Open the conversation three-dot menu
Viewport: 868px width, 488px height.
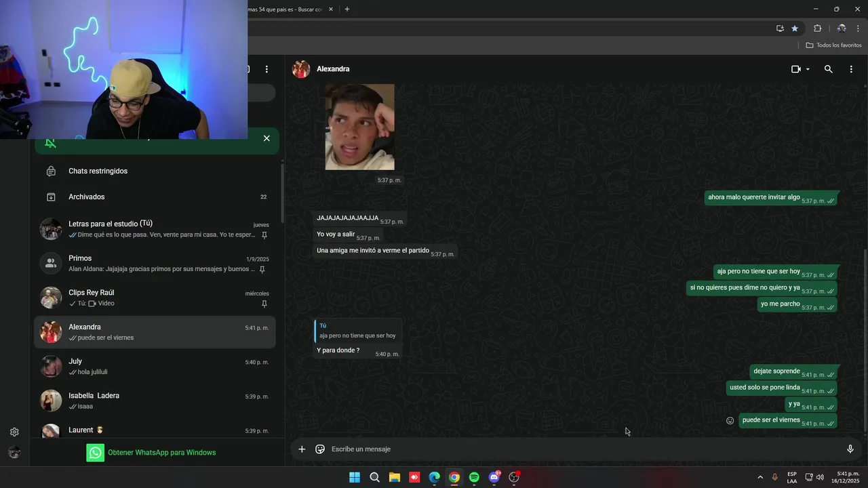click(851, 69)
